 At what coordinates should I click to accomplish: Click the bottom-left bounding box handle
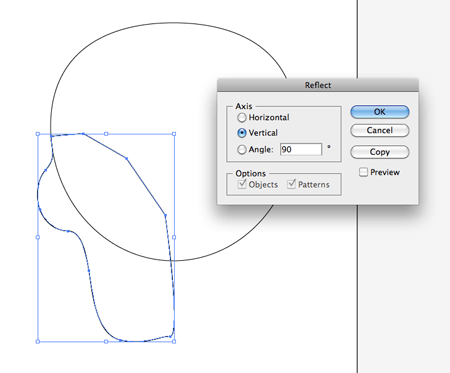38,341
